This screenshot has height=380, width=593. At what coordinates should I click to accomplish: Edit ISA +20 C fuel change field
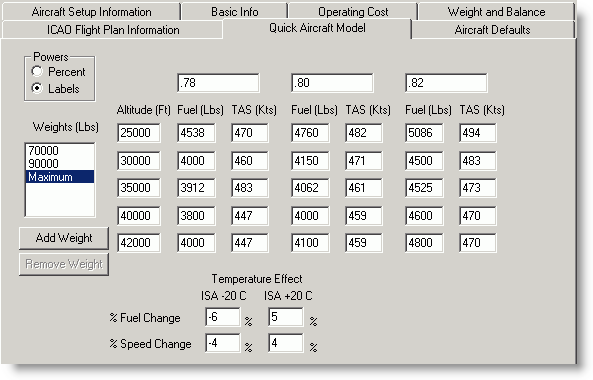point(286,317)
